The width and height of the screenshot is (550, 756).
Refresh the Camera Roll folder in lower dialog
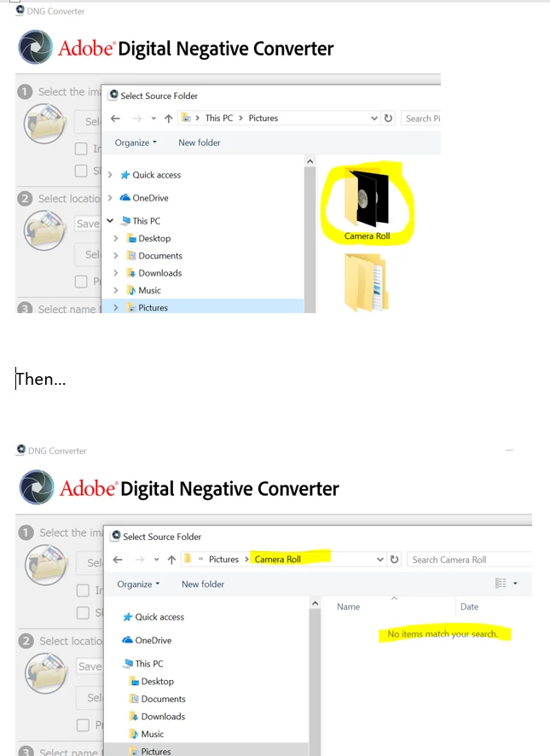tap(394, 559)
